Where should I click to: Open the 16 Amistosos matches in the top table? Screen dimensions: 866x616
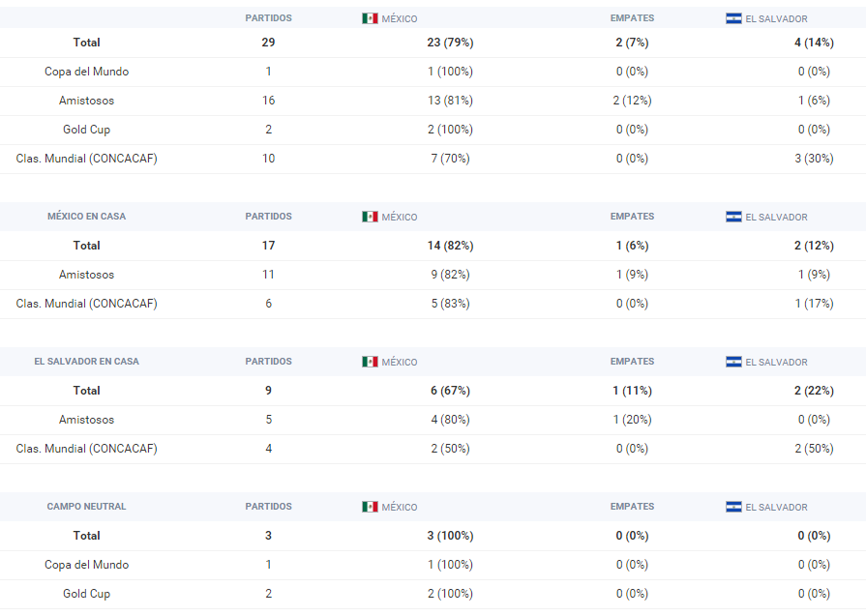click(x=268, y=101)
